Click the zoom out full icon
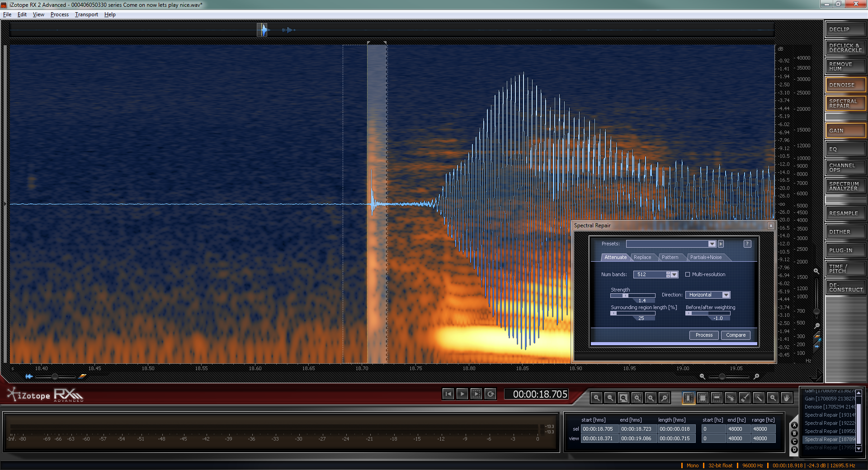 click(623, 398)
